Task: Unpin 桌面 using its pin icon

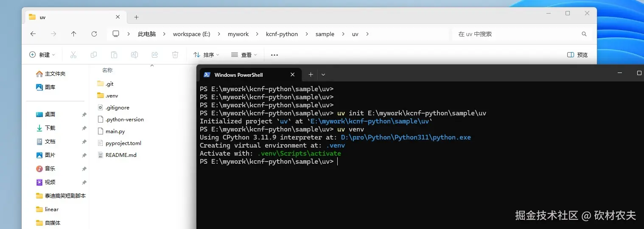Action: (84, 114)
